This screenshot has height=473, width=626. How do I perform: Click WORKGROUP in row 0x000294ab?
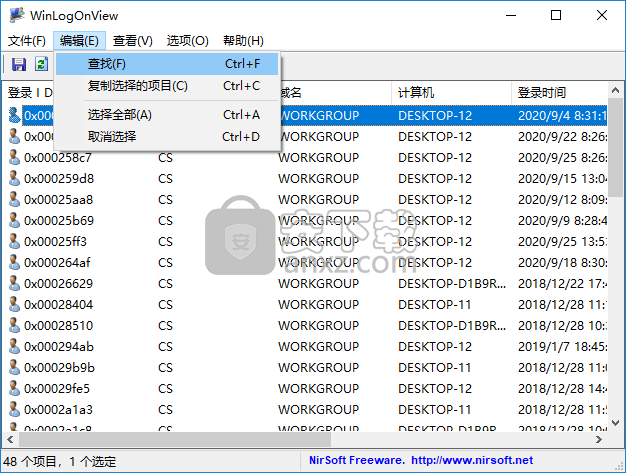(x=319, y=346)
